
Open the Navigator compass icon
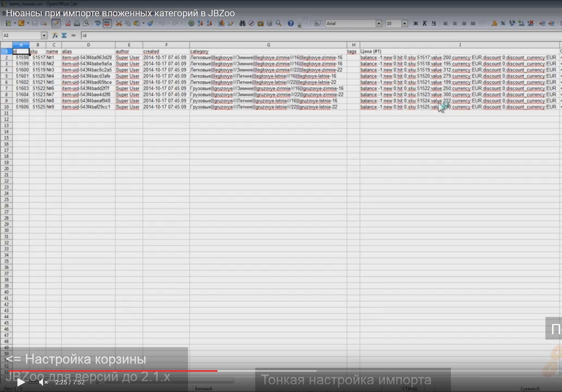click(x=251, y=23)
